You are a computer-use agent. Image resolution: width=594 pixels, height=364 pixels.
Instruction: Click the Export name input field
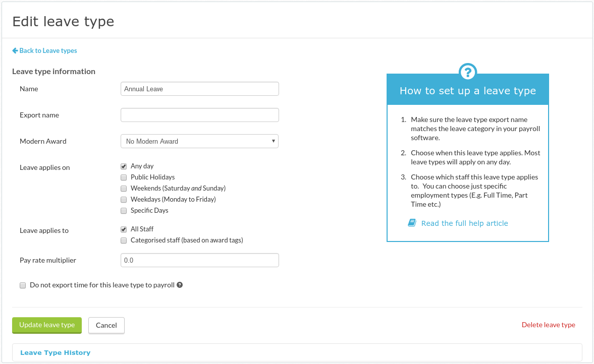(199, 115)
